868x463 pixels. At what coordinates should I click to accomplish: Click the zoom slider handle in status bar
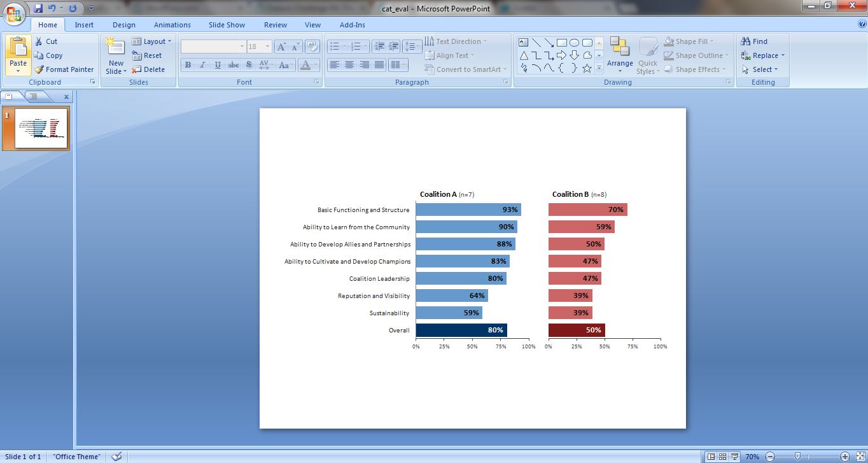pos(797,457)
